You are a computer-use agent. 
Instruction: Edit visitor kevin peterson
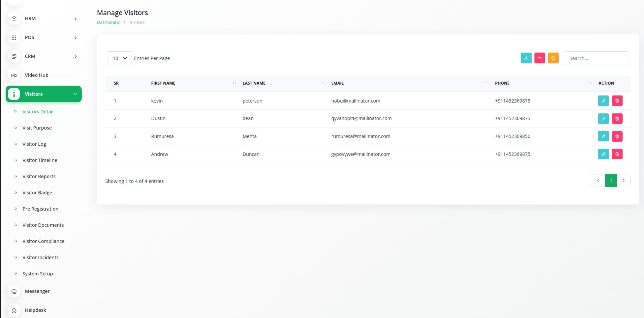click(603, 101)
